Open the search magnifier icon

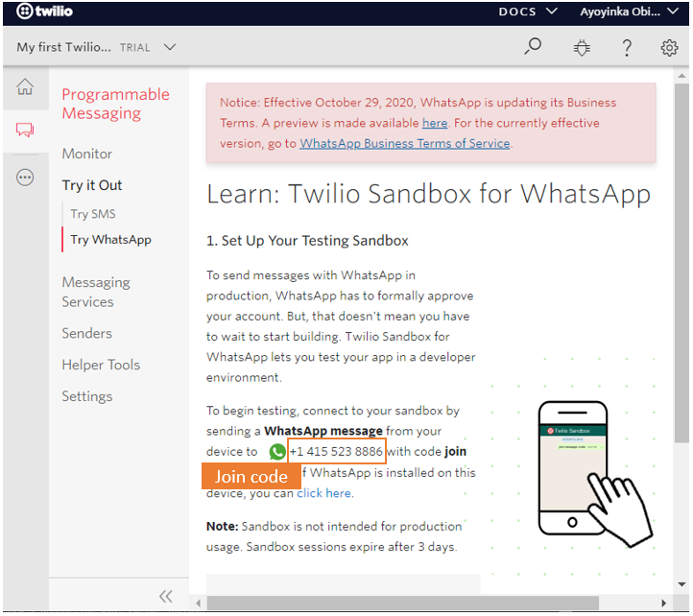(533, 46)
